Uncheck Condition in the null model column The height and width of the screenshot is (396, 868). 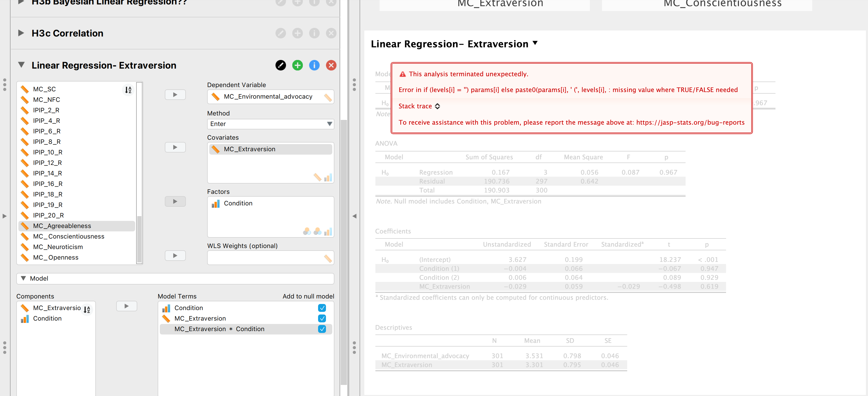click(322, 308)
